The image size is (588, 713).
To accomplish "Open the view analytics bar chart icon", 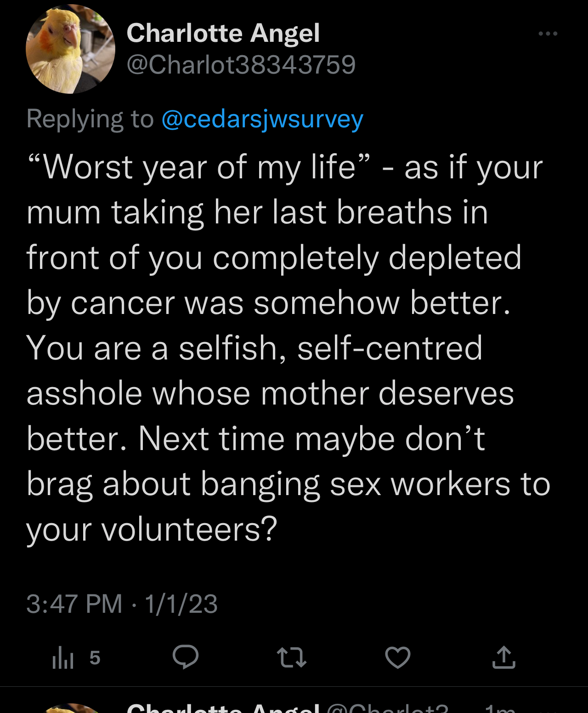I will coord(63,657).
